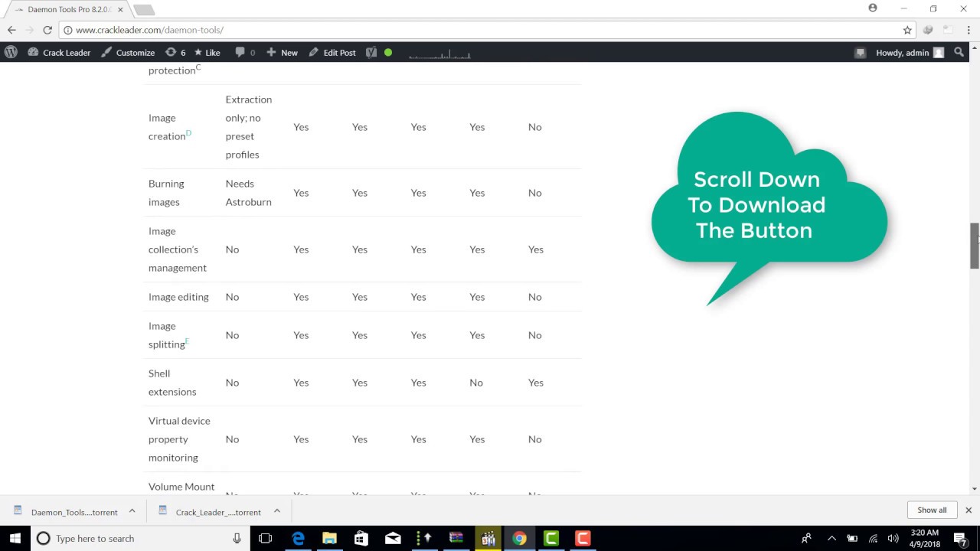Image resolution: width=980 pixels, height=551 pixels.
Task: Click Like in the admin bar
Action: 207,53
